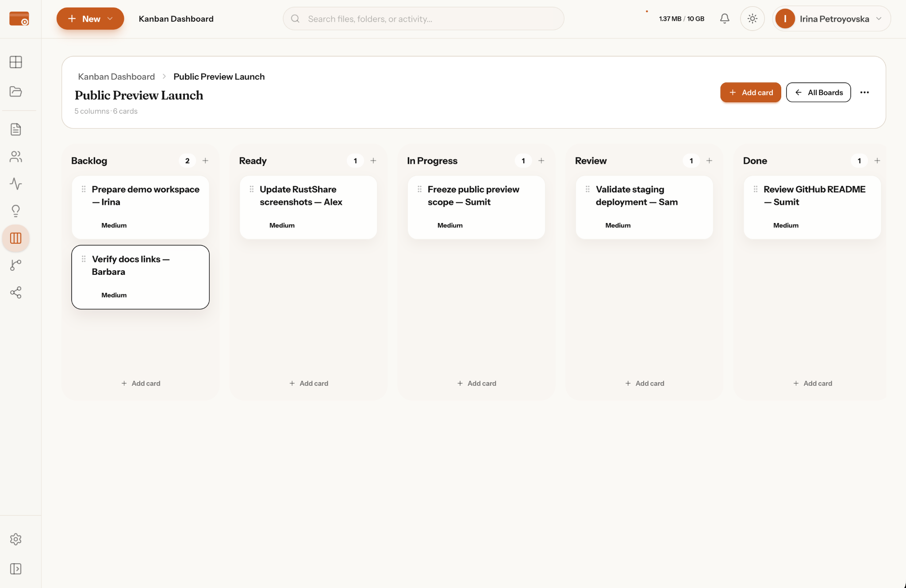Open the activity pulse sidebar icon
The height and width of the screenshot is (588, 906).
[16, 184]
